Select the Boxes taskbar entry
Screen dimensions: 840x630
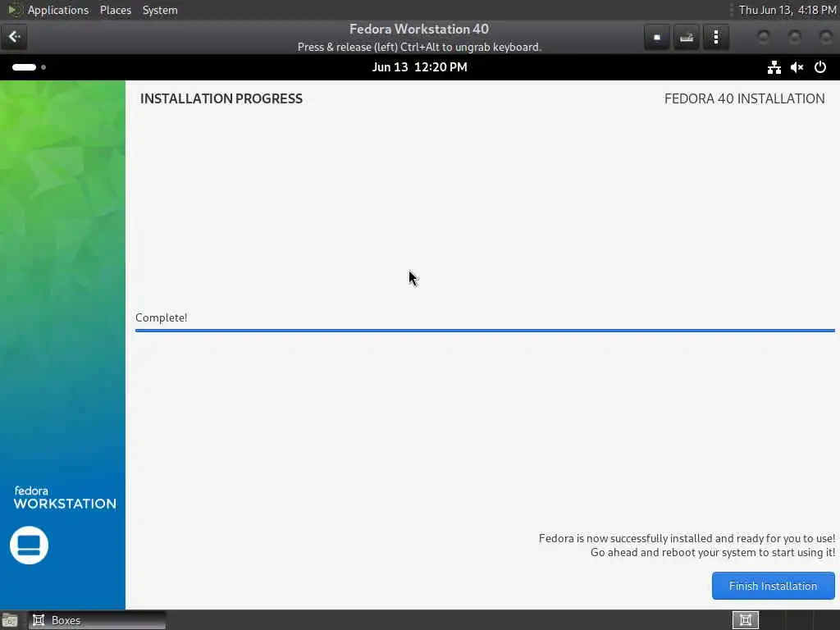click(x=97, y=620)
